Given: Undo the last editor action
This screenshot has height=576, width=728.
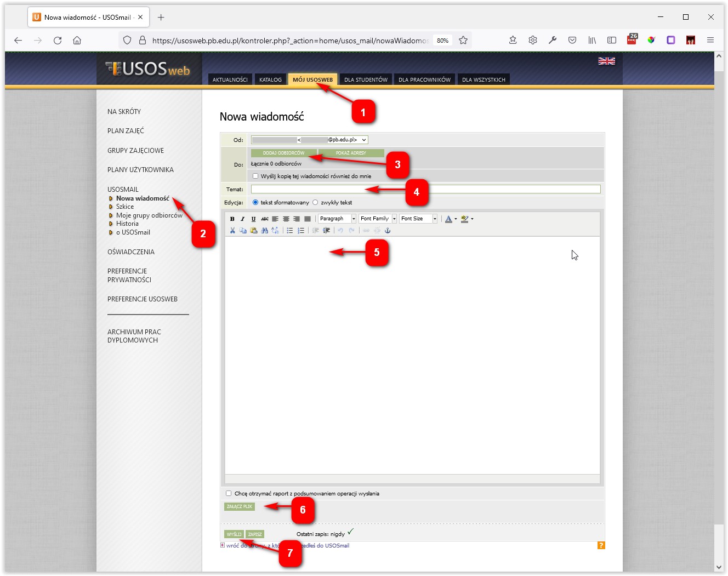Looking at the screenshot, I should pyautogui.click(x=340, y=231).
